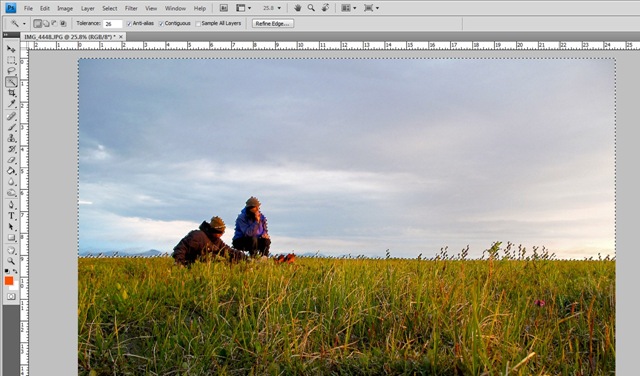The image size is (640, 376).
Task: Select the Lasso tool
Action: [11, 71]
